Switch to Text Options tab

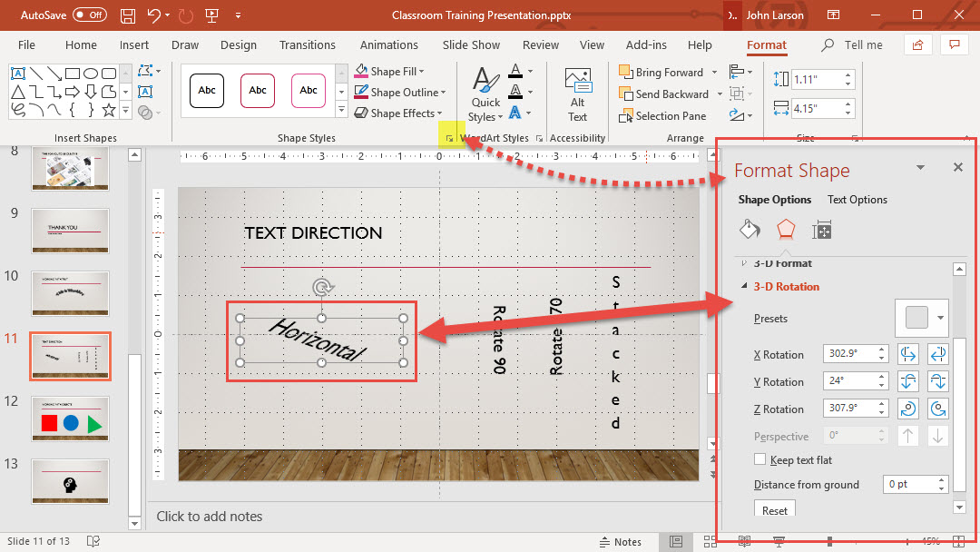pos(857,200)
